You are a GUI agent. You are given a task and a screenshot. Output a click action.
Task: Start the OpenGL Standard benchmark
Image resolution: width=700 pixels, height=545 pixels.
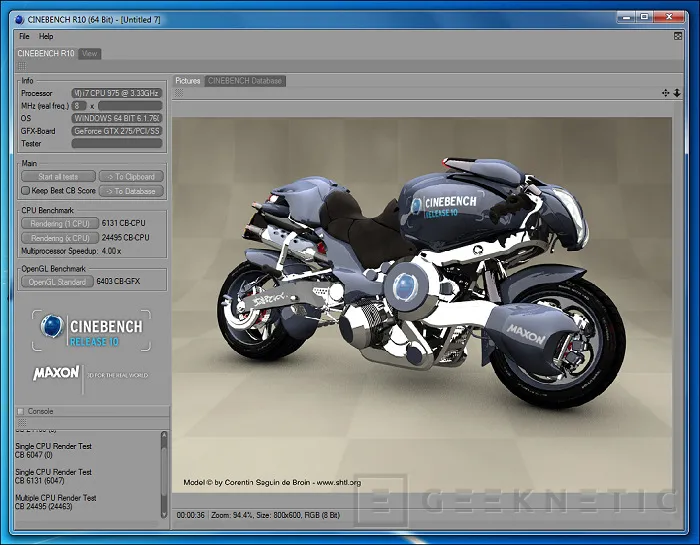click(57, 282)
